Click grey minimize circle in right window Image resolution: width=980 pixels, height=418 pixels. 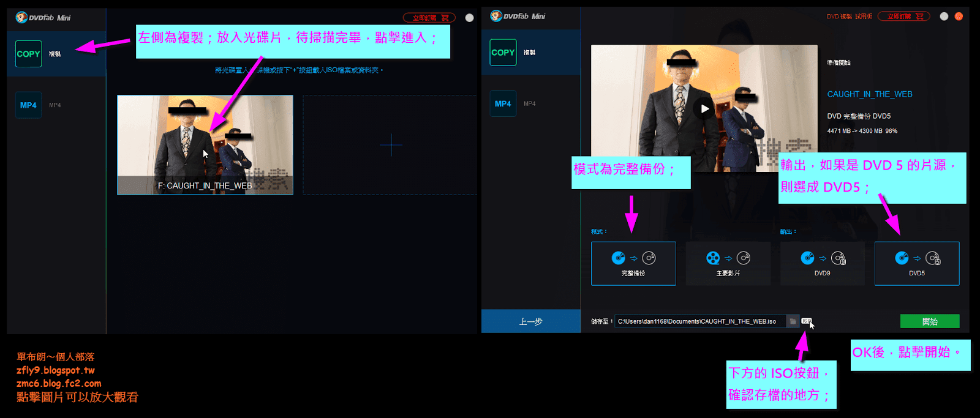944,17
